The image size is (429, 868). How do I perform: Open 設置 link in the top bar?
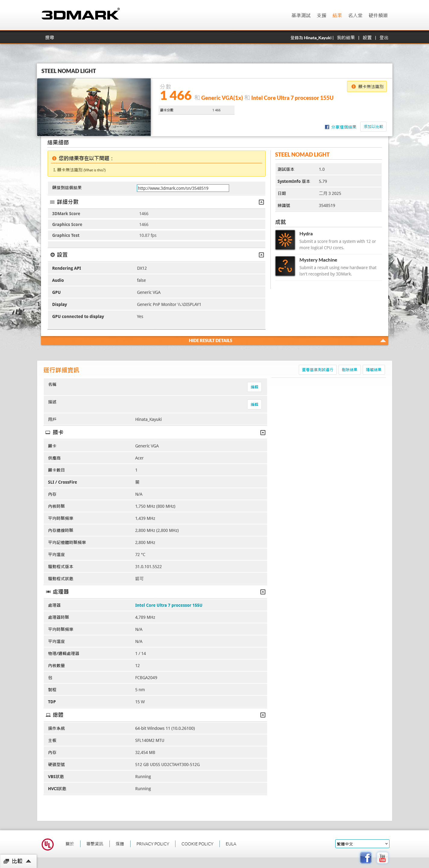367,38
